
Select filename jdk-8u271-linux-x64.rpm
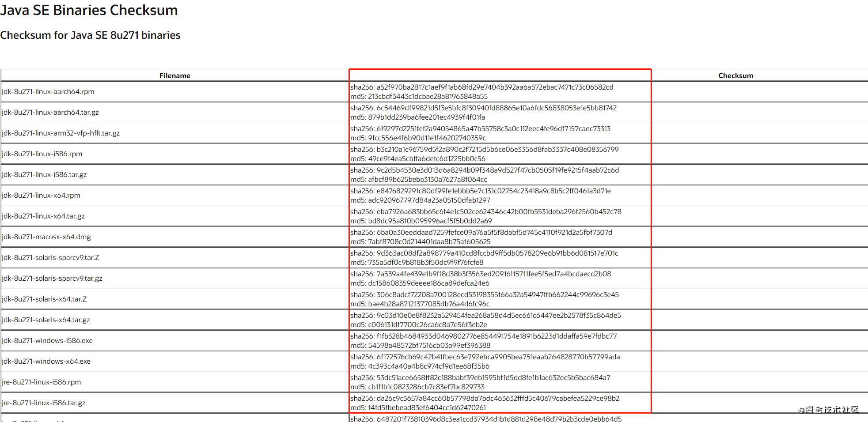pyautogui.click(x=41, y=196)
